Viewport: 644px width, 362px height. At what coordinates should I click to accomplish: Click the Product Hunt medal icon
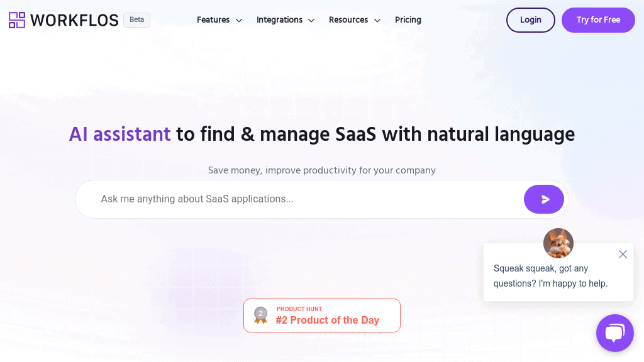point(260,315)
